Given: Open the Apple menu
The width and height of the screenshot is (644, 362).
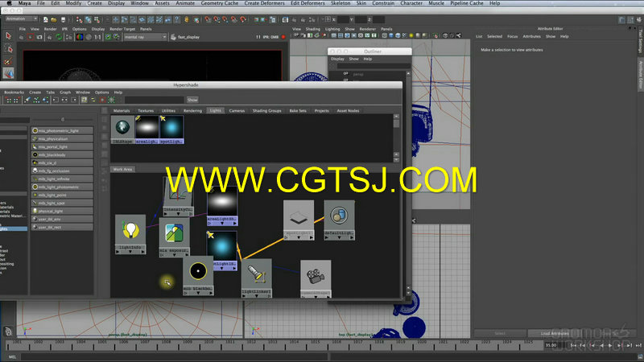Looking at the screenshot, I should (x=9, y=3).
